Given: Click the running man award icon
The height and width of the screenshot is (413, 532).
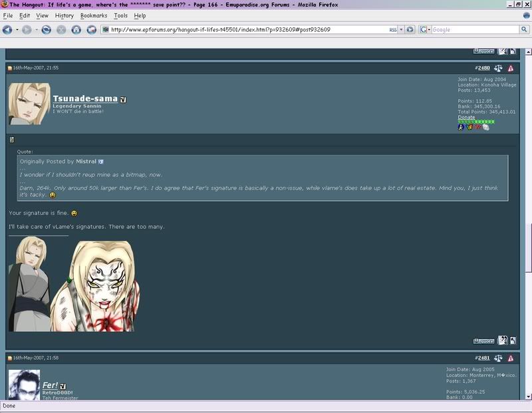Looking at the screenshot, I should point(461,127).
